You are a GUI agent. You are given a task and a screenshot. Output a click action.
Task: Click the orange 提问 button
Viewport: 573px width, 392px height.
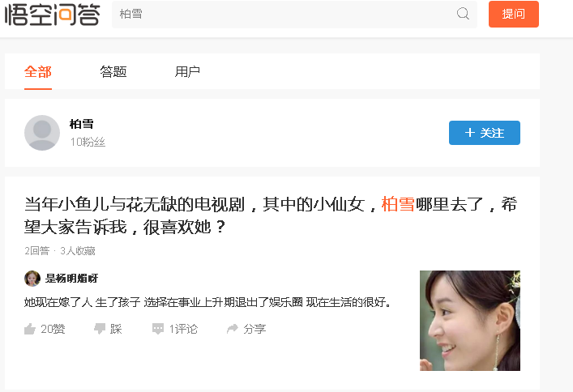[514, 14]
